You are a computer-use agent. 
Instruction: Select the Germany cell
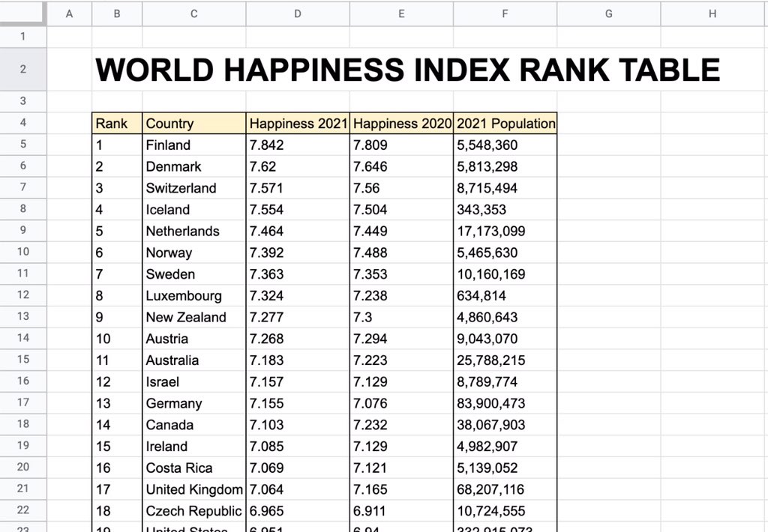(x=194, y=403)
